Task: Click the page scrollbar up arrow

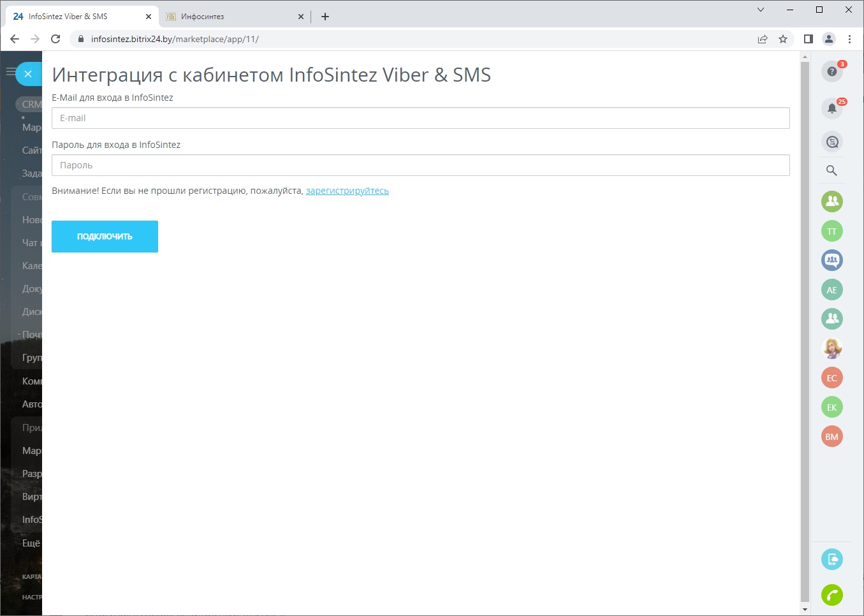Action: pyautogui.click(x=805, y=57)
